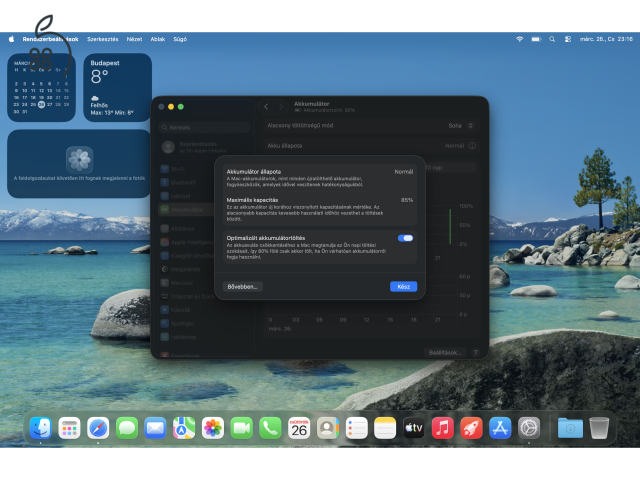Image resolution: width=640 pixels, height=480 pixels.
Task: Click the battery status icon in menu bar
Action: tap(536, 39)
